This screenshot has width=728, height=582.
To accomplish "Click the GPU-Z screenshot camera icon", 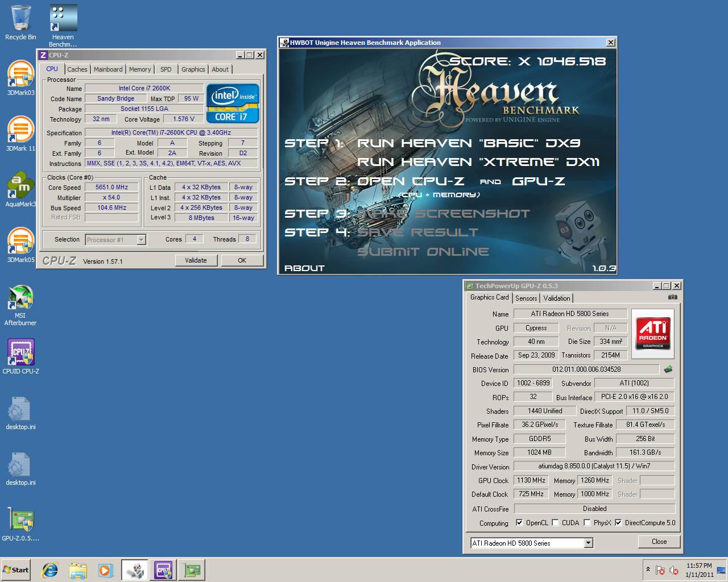I will point(673,297).
